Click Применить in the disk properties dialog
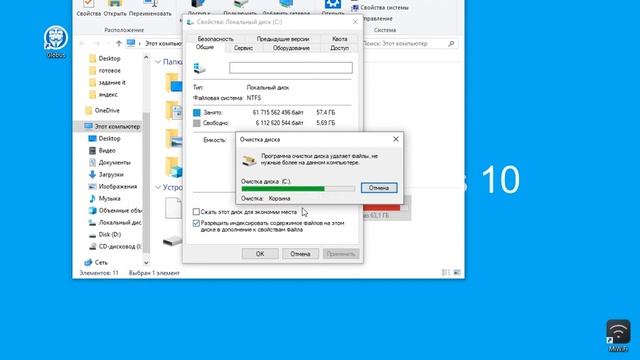Viewport: 640px width, 360px height. point(341,253)
